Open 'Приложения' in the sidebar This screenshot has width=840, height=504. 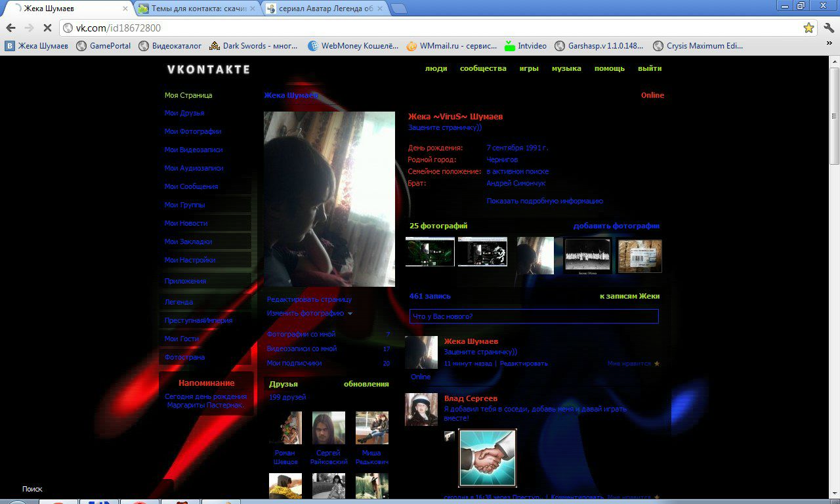click(x=186, y=281)
